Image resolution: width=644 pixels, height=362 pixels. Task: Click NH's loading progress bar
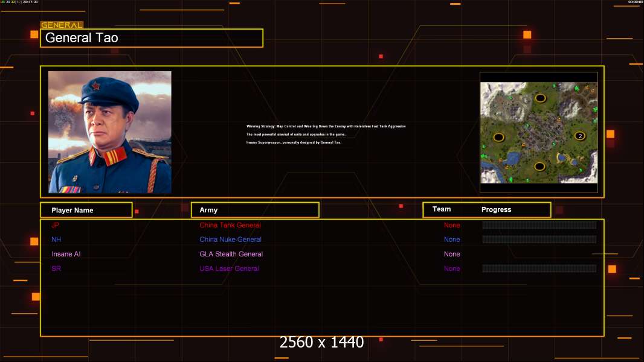[x=539, y=240]
